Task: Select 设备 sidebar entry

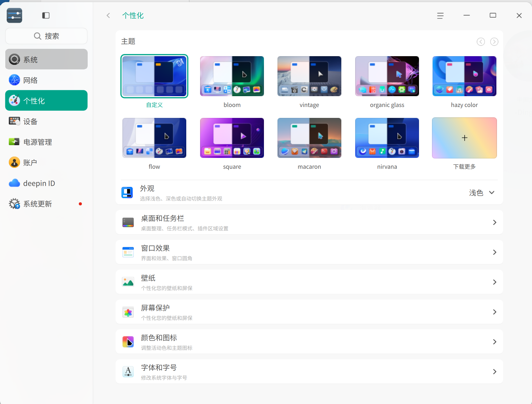Action: pos(46,121)
